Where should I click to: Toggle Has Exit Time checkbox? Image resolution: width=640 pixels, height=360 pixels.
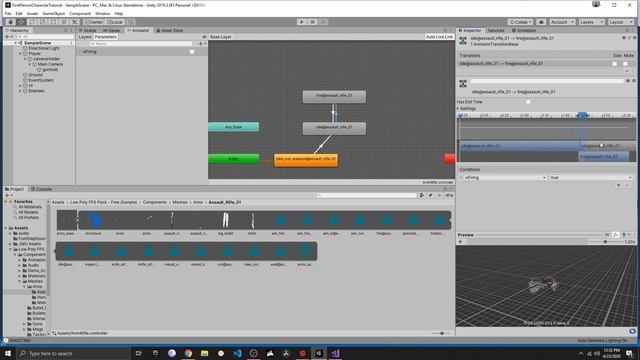click(529, 102)
